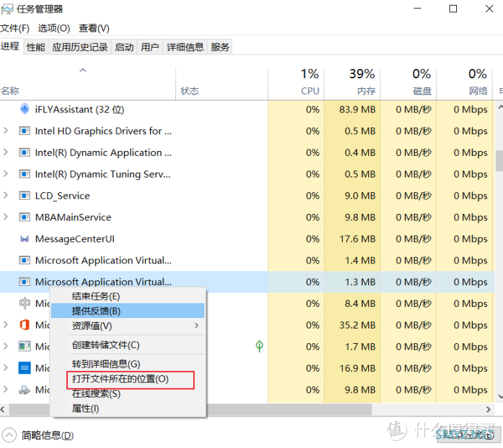Open the 文件(F) menu
Viewport: 503px width, 448px height.
tap(15, 28)
